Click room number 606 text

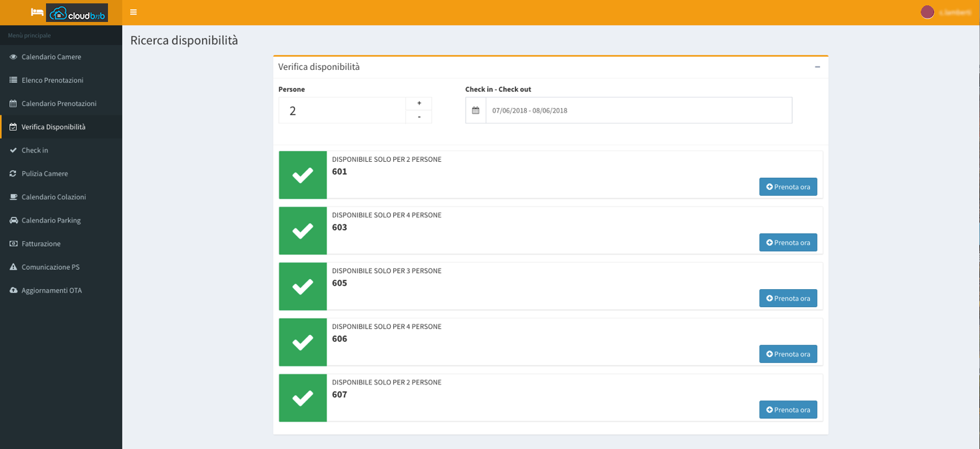tap(339, 338)
